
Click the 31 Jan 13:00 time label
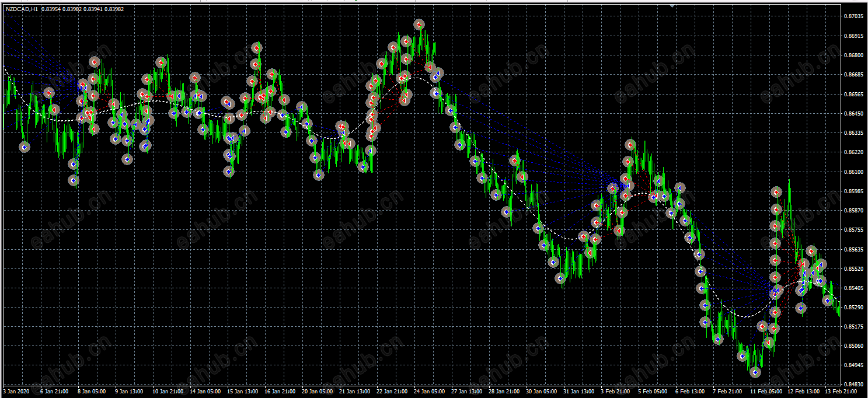pyautogui.click(x=579, y=391)
